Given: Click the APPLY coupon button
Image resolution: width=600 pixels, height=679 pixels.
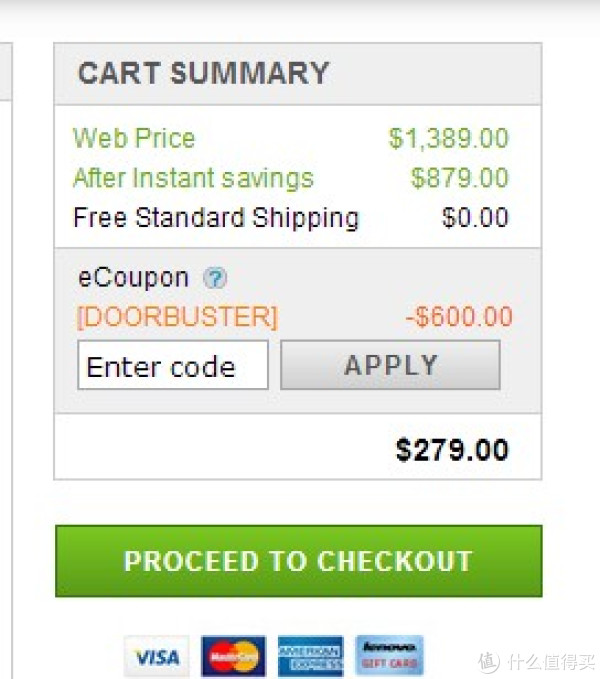Looking at the screenshot, I should click(x=390, y=365).
